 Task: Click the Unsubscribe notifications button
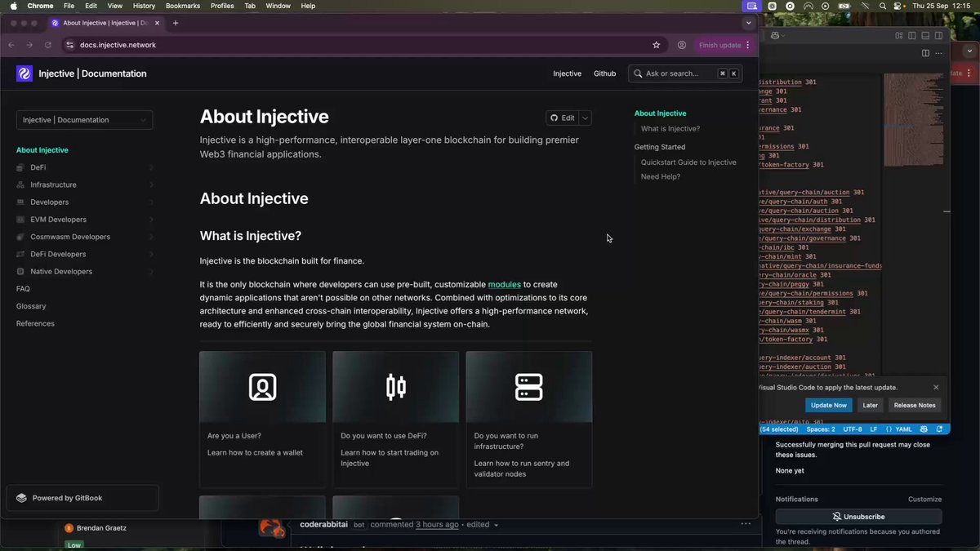(x=858, y=517)
